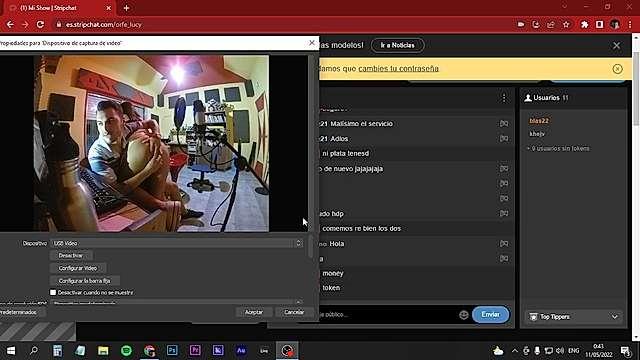This screenshot has height=360, width=640.
Task: Click the report icon beside the 'Adios' message
Action: pyautogui.click(x=504, y=139)
